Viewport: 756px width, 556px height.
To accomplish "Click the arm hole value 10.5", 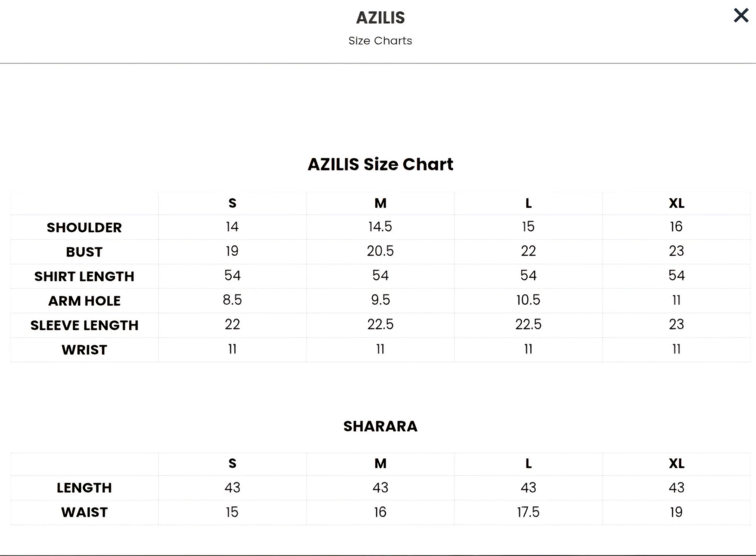I will tap(528, 300).
